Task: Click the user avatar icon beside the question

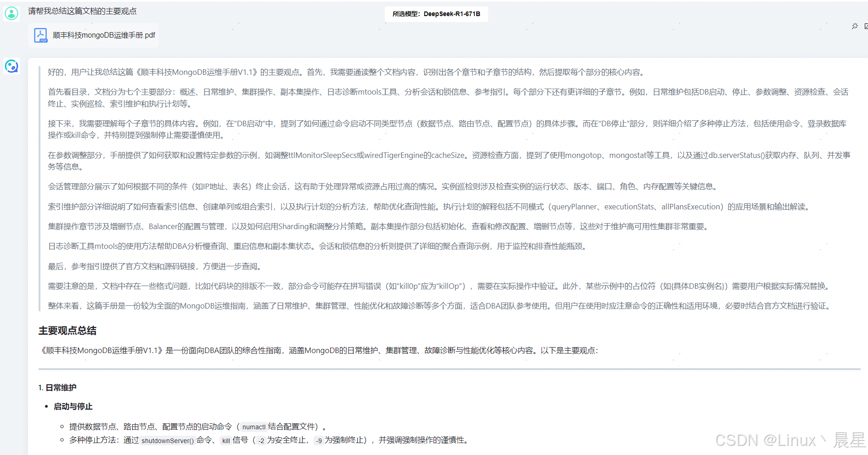Action: (x=11, y=13)
